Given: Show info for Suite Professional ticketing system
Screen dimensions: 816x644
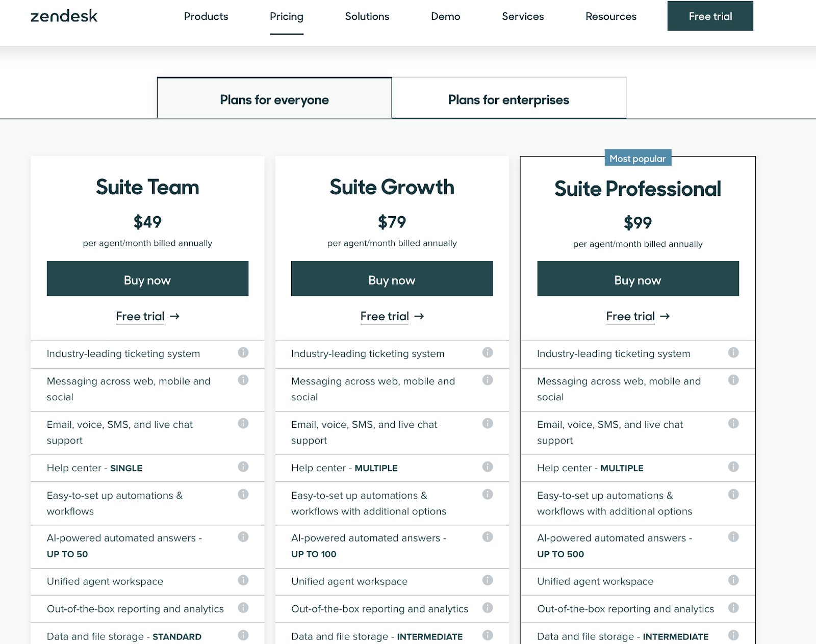Looking at the screenshot, I should 733,352.
